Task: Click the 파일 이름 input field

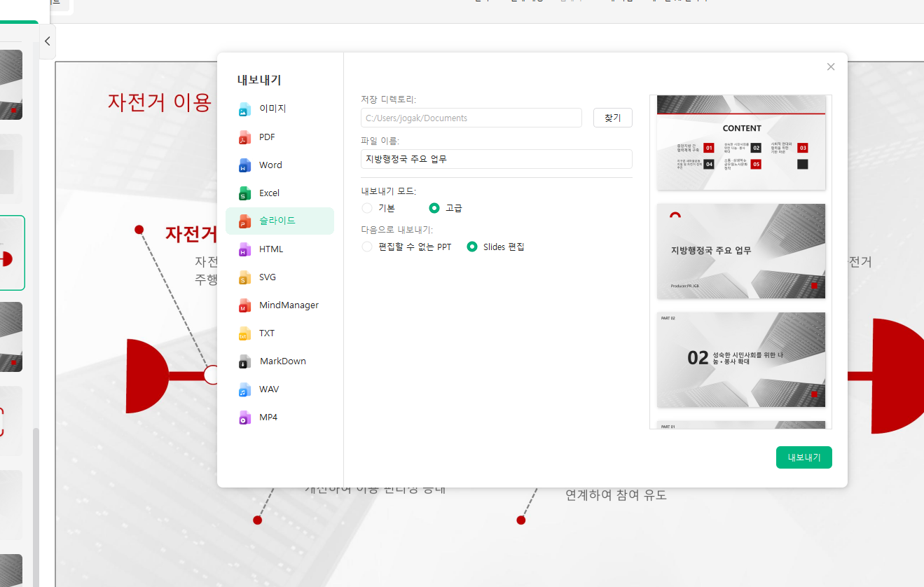Action: point(497,159)
